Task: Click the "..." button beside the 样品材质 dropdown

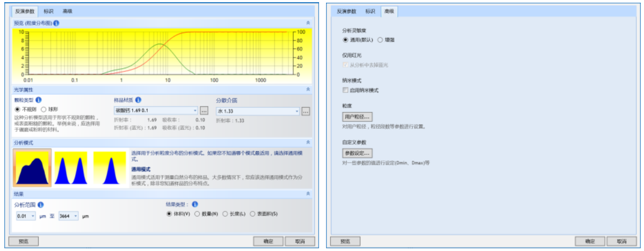Action: pos(204,111)
